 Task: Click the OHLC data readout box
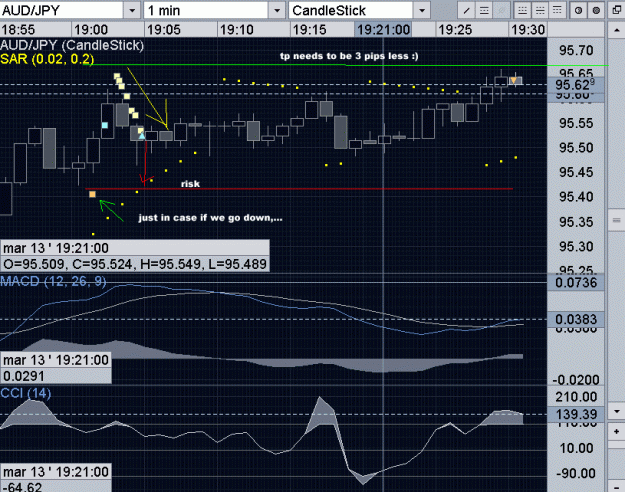(135, 264)
